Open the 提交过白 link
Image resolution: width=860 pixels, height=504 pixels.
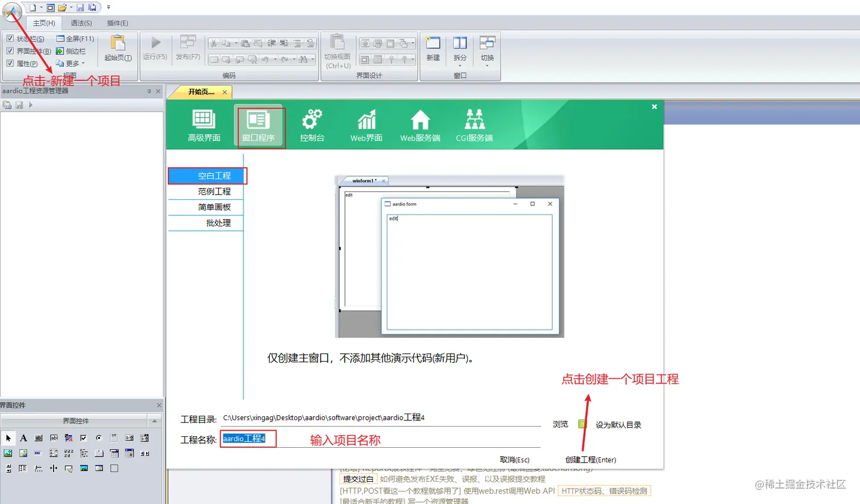click(358, 480)
